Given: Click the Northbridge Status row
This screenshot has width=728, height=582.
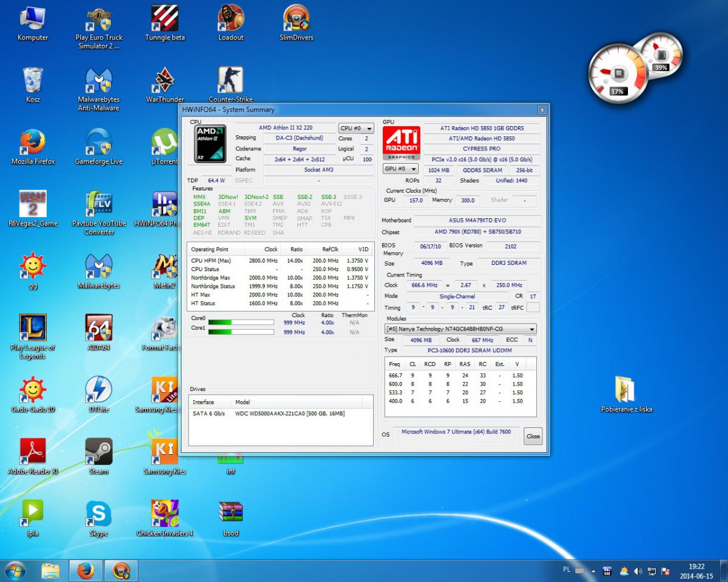Looking at the screenshot, I should [280, 286].
